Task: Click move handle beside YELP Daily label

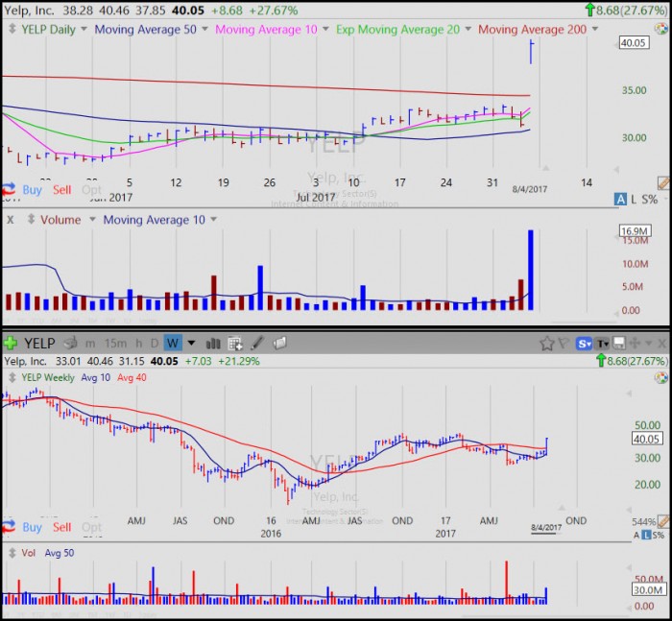Action: 12,29
